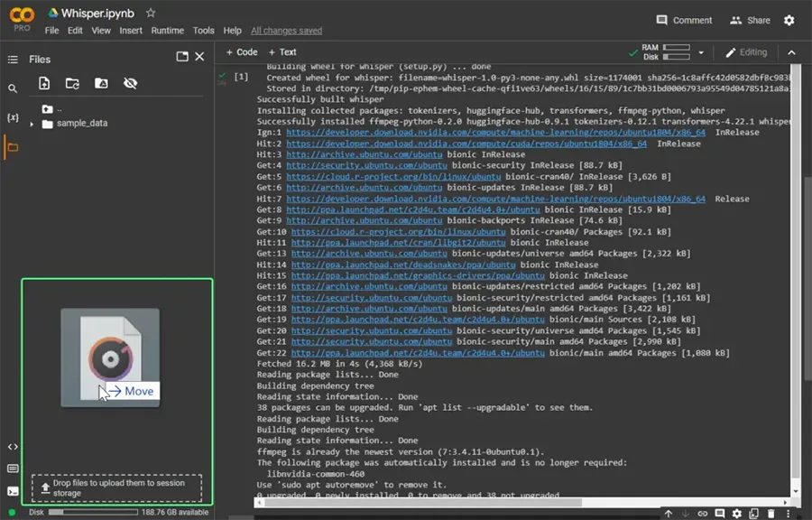The height and width of the screenshot is (520, 812).
Task: Open the find and replace panel
Action: [x=13, y=90]
